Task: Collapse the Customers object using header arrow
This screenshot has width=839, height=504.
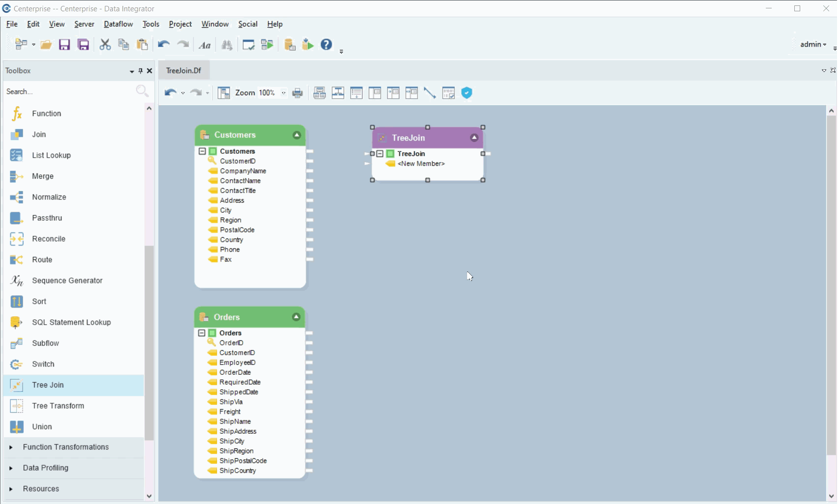Action: (297, 135)
